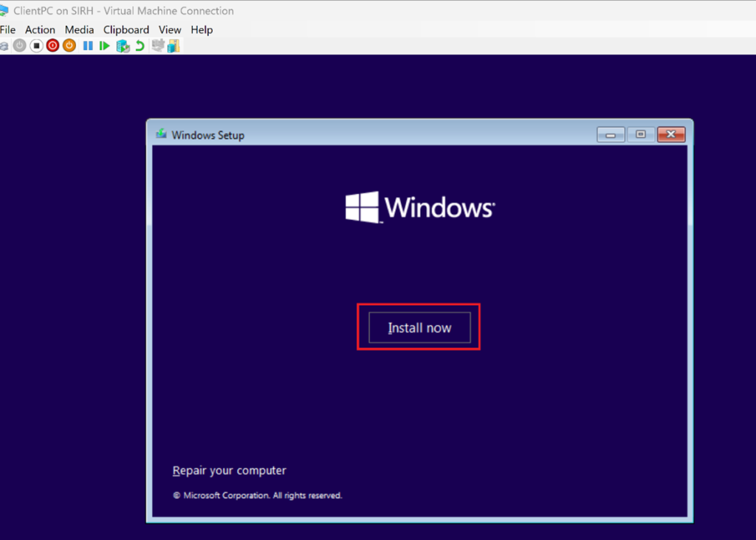Select Repair your computer link

229,471
